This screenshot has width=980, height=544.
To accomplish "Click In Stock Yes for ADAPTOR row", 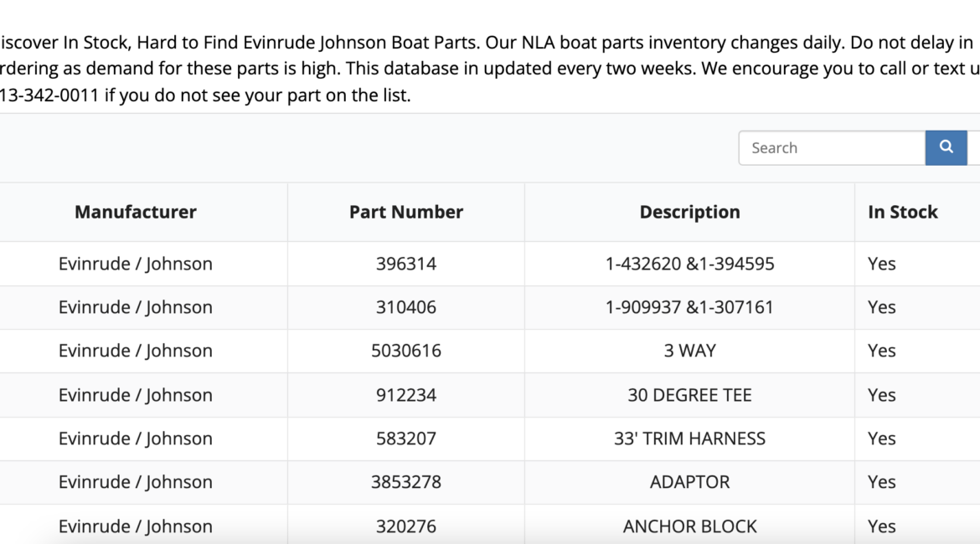I will [x=882, y=482].
